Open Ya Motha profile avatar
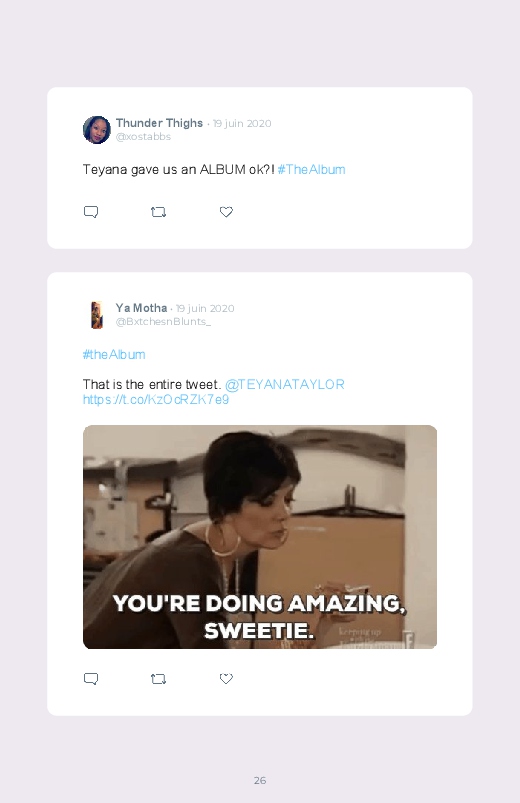 point(97,314)
